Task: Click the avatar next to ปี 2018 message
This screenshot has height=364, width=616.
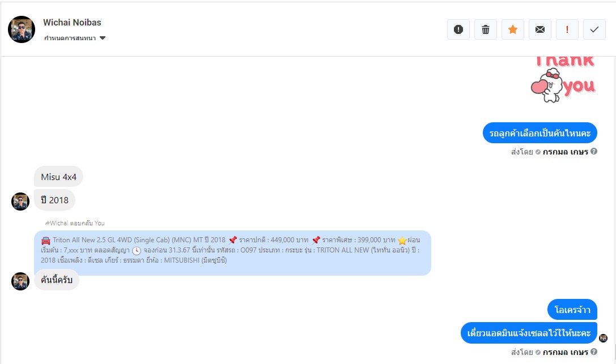Action: (20, 202)
